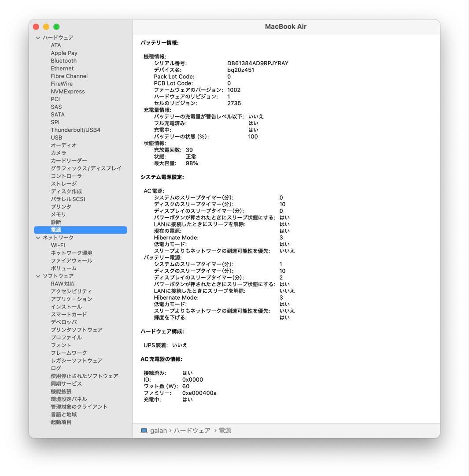Open Thunderbolt/USB4 in the sidebar
Viewport: 469px width, 476px height.
click(76, 130)
